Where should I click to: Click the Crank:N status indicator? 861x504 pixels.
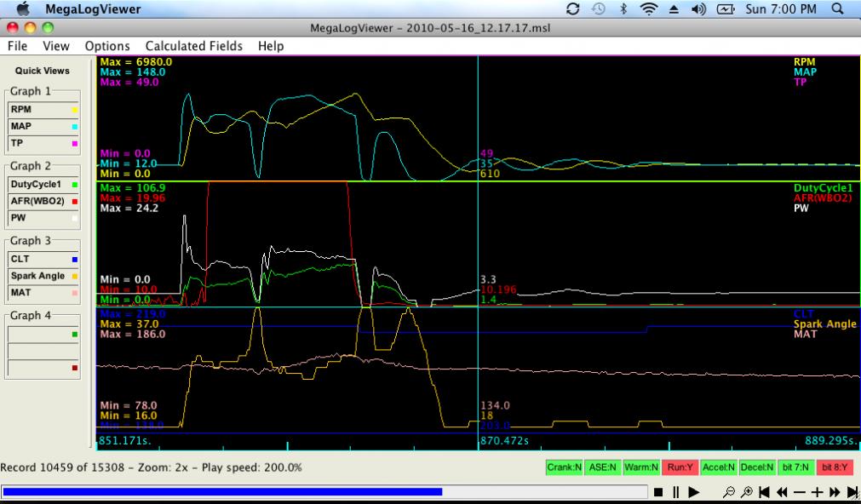click(x=564, y=467)
